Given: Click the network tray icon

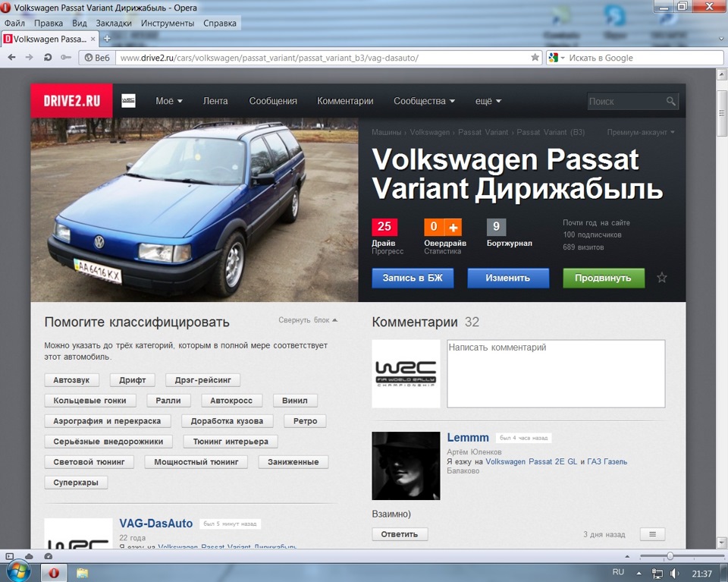Looking at the screenshot, I should point(657,573).
